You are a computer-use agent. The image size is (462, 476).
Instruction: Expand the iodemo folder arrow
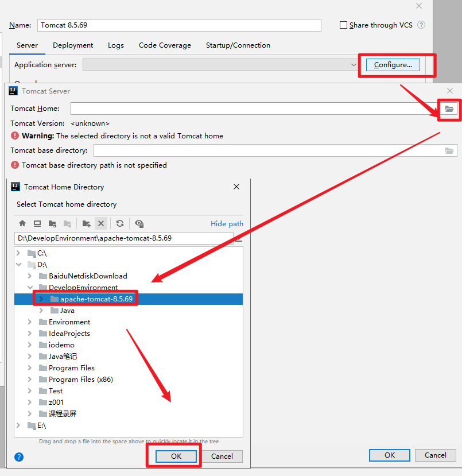click(x=30, y=345)
